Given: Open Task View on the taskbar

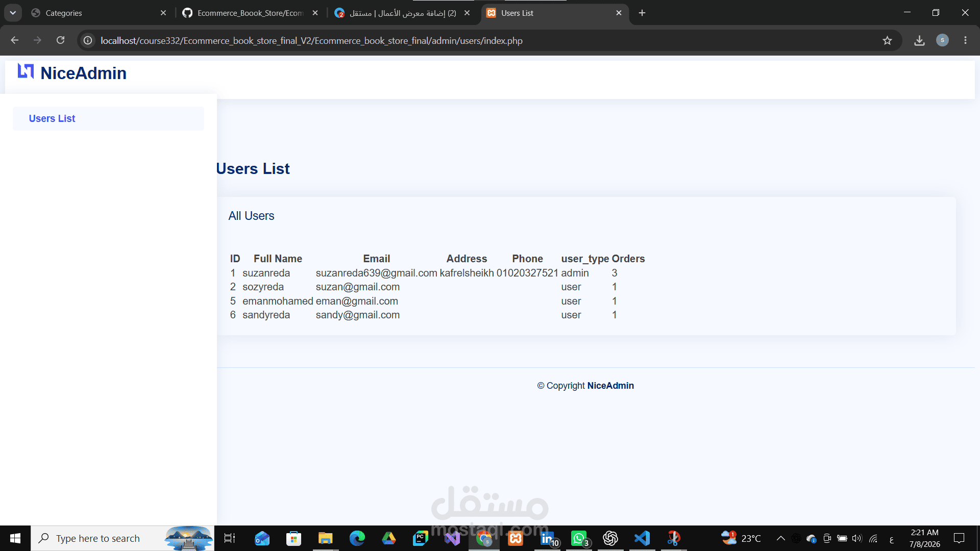Looking at the screenshot, I should (x=230, y=538).
